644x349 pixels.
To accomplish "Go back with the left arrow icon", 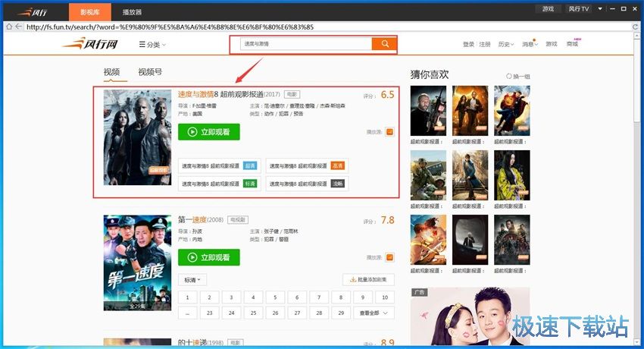I will [18, 27].
